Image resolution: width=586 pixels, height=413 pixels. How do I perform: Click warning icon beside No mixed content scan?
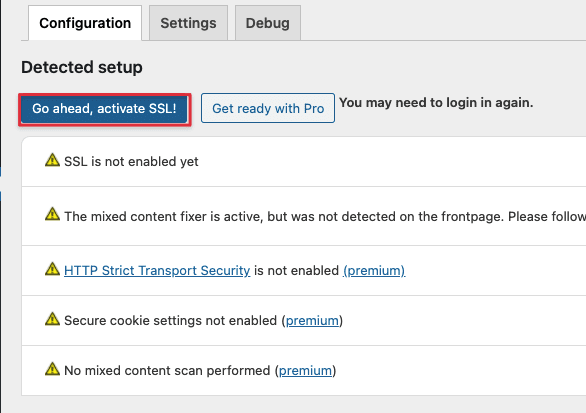coord(52,369)
